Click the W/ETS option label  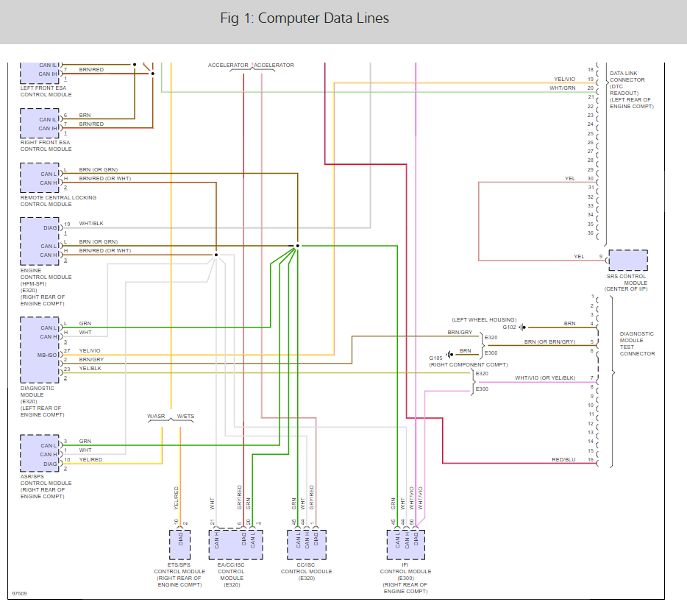185,416
